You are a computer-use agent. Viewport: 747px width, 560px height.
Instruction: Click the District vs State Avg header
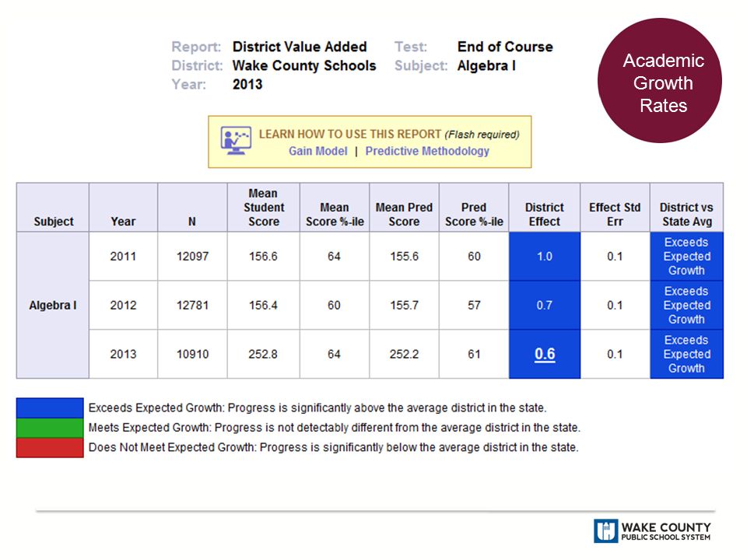[686, 208]
